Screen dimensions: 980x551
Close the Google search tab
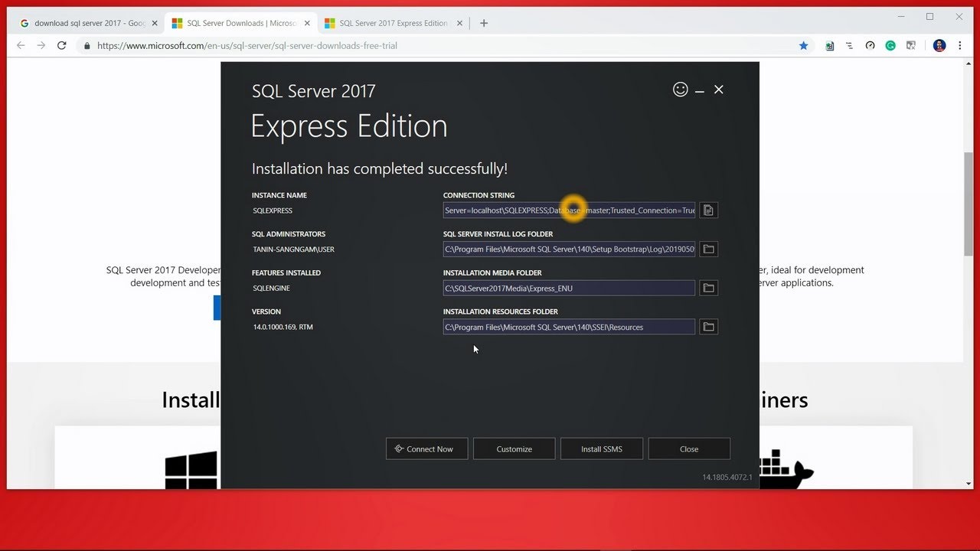point(154,23)
